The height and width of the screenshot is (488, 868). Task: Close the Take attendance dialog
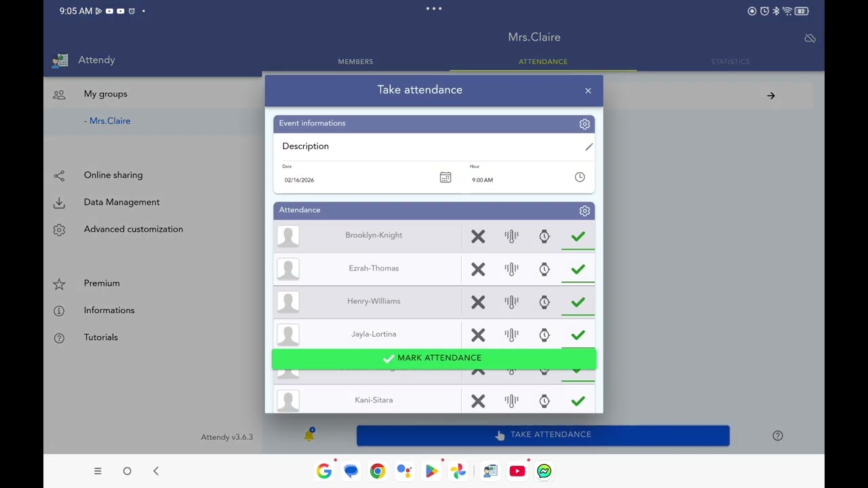pos(588,91)
